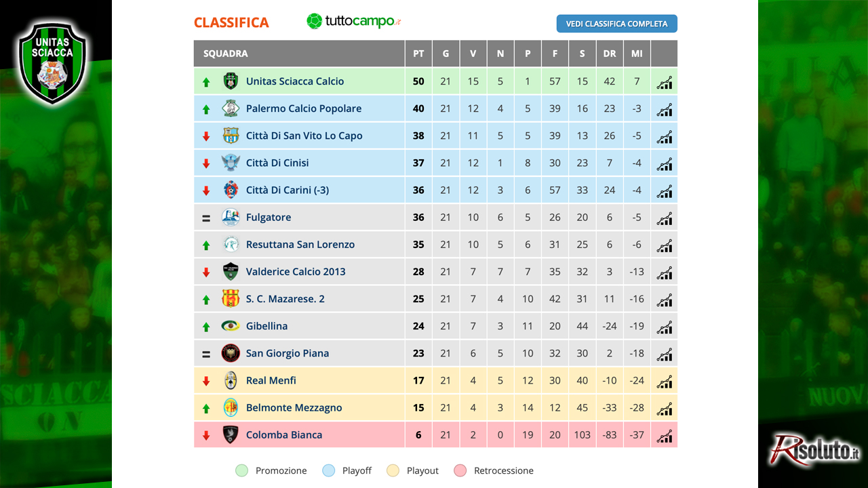
Task: Click the tuttocampo logo
Action: click(354, 22)
